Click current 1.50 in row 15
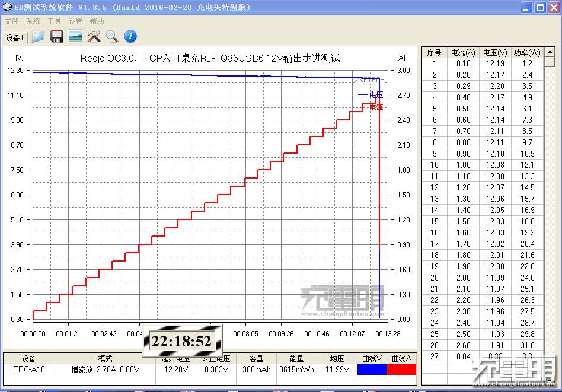This screenshot has width=562, height=392. click(x=463, y=221)
